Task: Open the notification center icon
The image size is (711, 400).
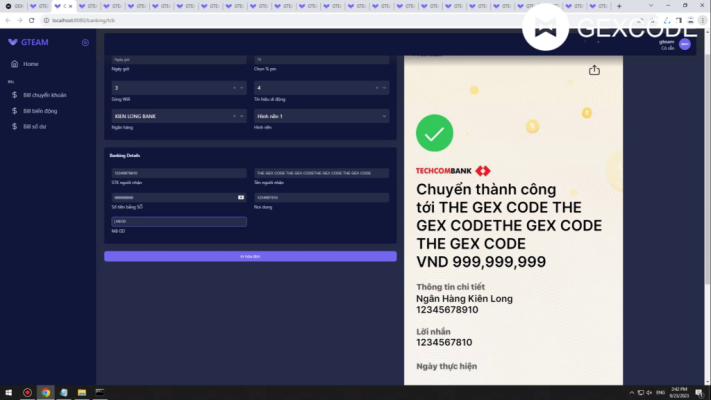Action: click(700, 393)
